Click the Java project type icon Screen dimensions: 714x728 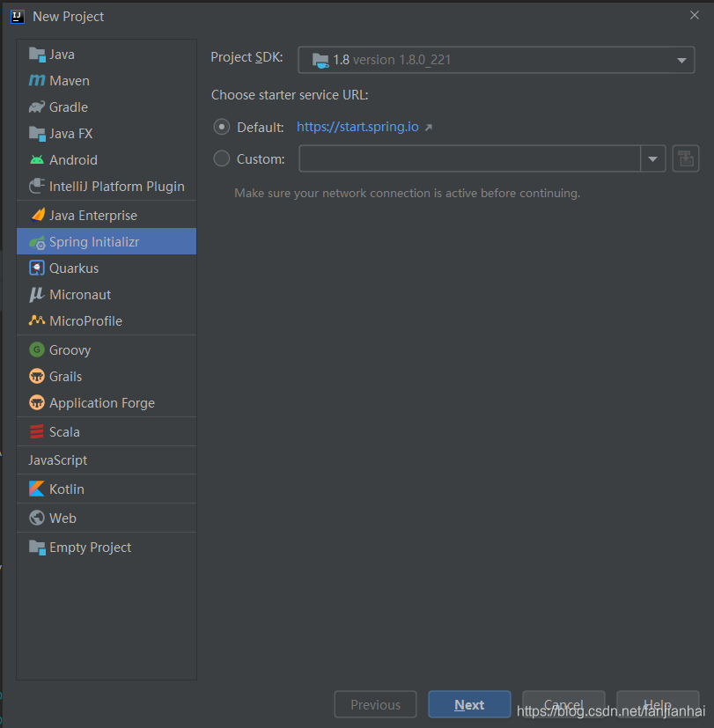click(37, 55)
